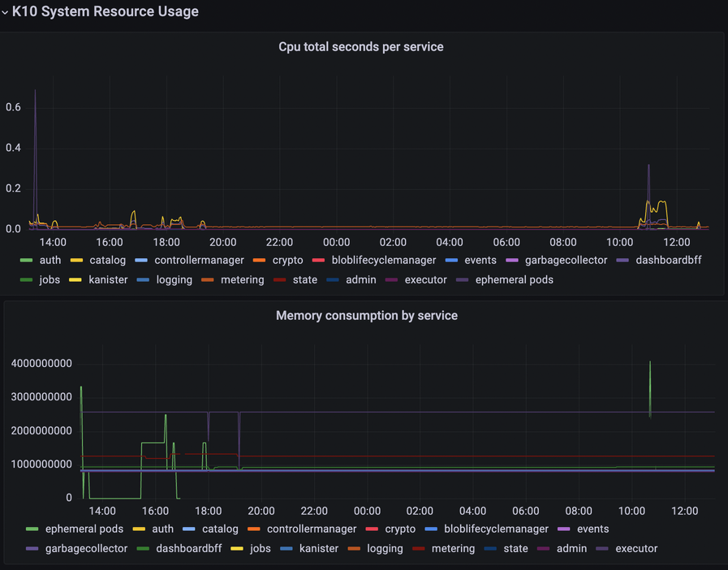Toggle crypto series in Memory panel legend

click(400, 529)
